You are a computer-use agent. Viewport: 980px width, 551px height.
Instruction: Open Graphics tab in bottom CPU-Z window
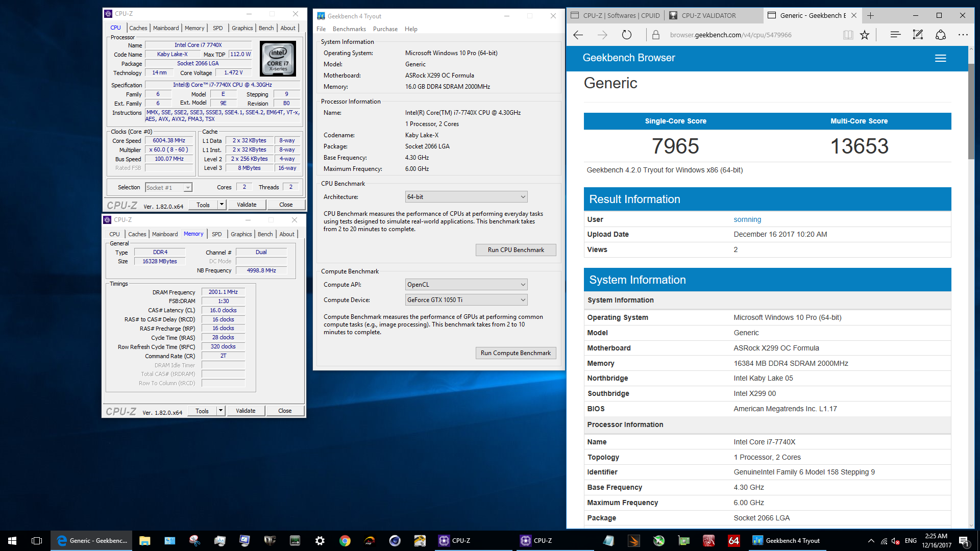(x=241, y=234)
